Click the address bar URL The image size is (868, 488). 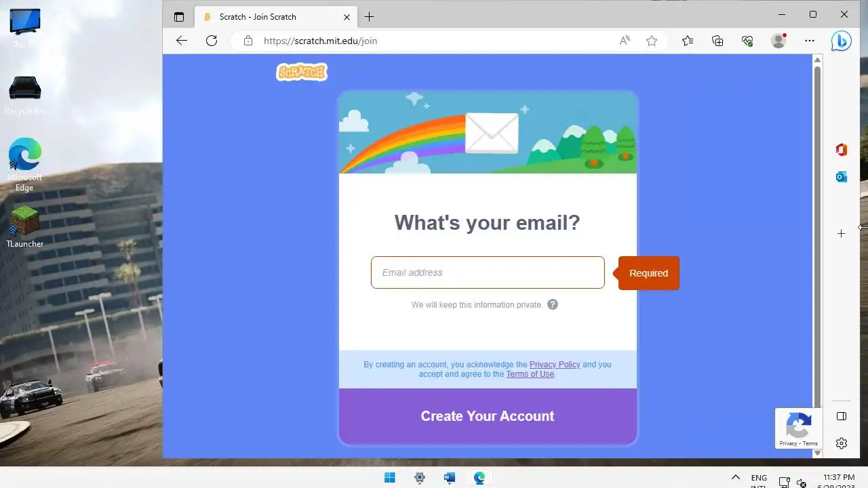click(x=320, y=41)
